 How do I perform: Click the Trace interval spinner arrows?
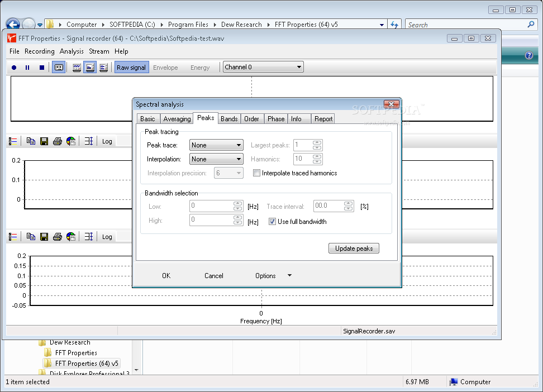point(349,206)
